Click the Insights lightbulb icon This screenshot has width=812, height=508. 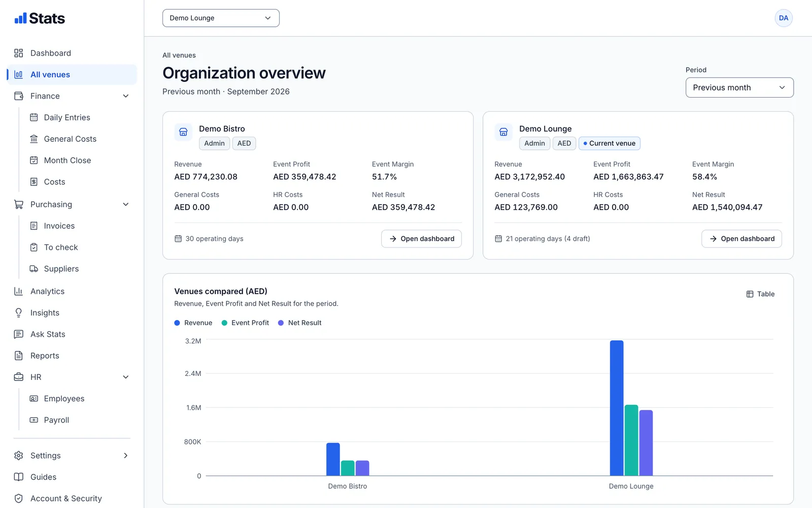point(19,313)
